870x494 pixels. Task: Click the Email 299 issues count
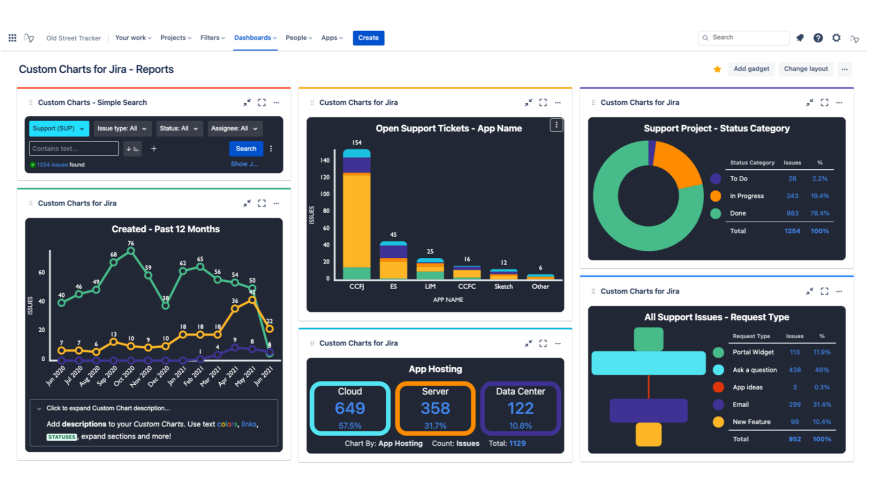[795, 405]
